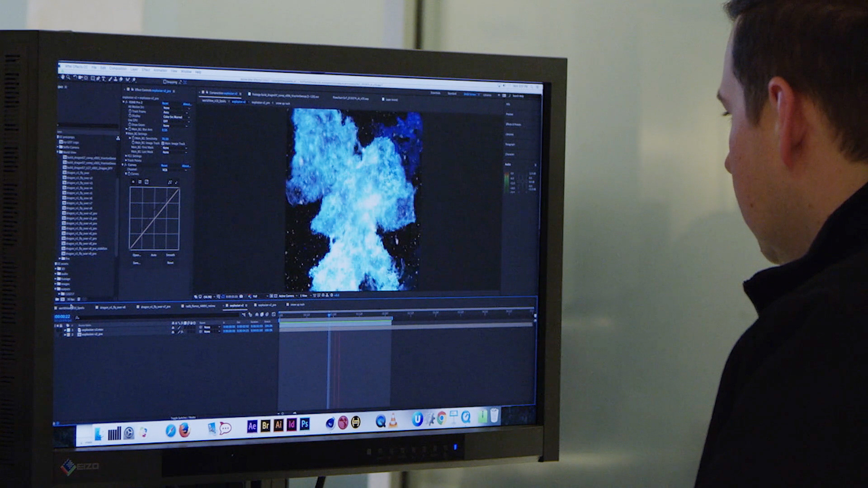Image resolution: width=868 pixels, height=488 pixels.
Task: Click the current time indicator on timeline ruler
Action: 329,314
